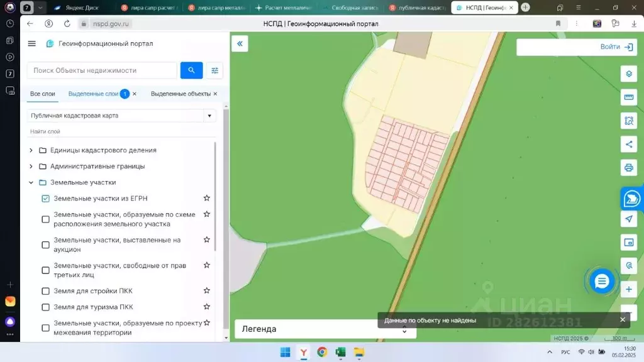Expand the Единицы кадастрового деления folder
644x362 pixels.
(31, 150)
